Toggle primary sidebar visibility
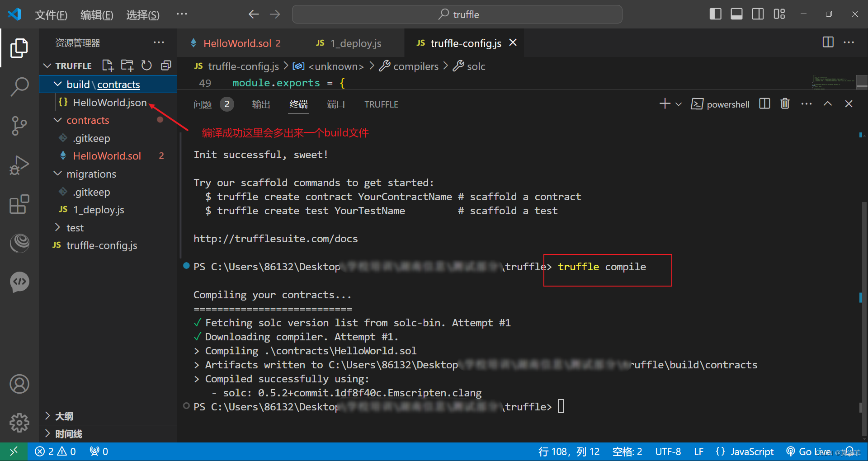The height and width of the screenshot is (461, 868). [715, 14]
